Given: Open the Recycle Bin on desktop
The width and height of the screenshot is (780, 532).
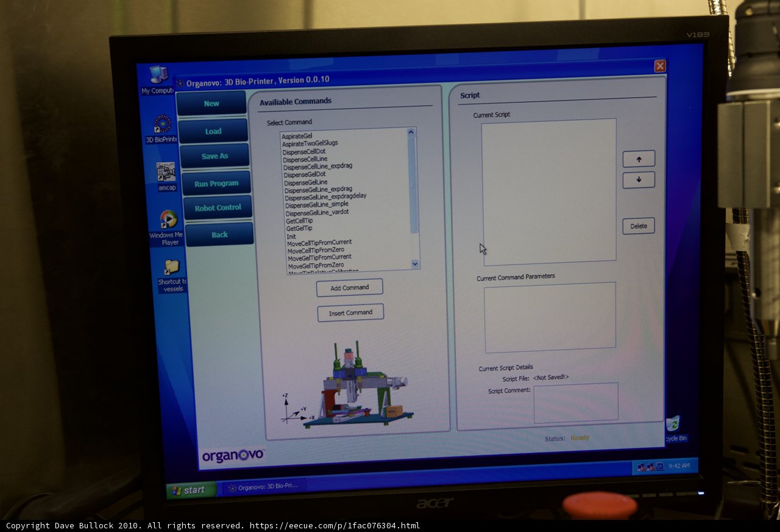Looking at the screenshot, I should [x=674, y=429].
